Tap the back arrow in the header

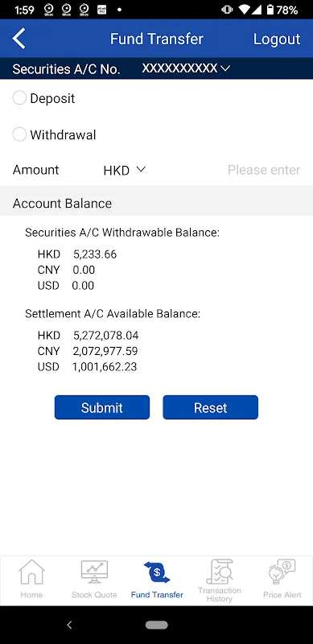[x=19, y=39]
